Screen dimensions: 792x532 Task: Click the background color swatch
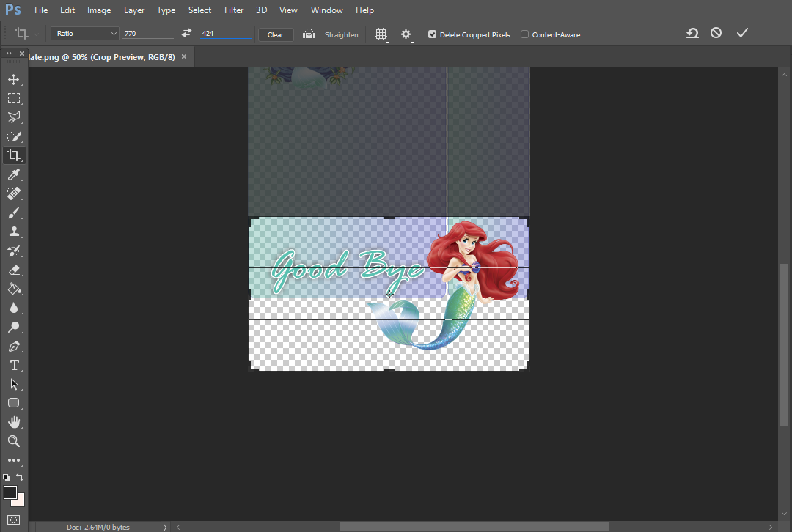tap(20, 501)
